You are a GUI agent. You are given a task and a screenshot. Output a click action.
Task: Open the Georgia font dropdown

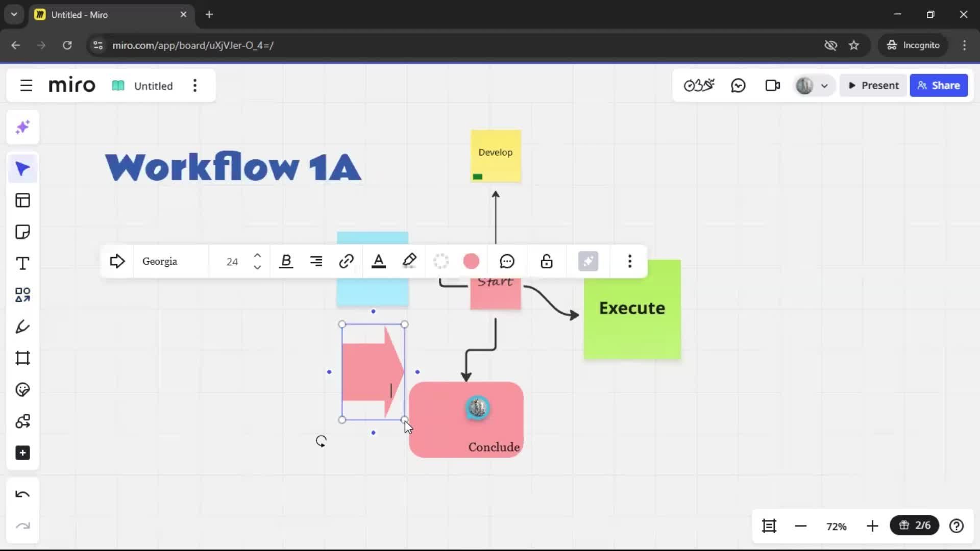[171, 261]
